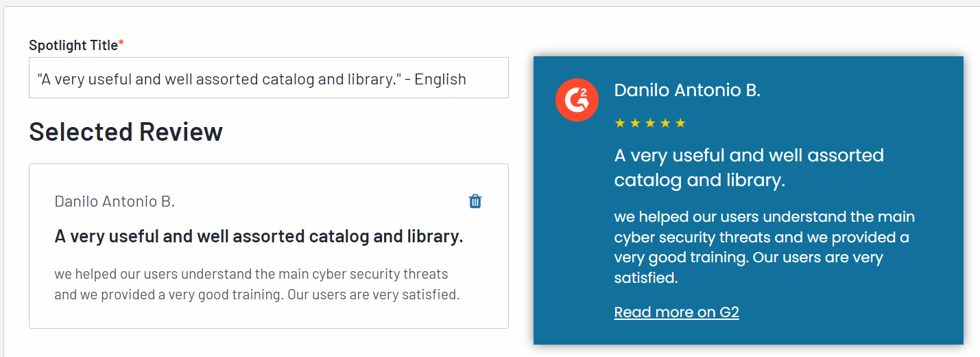The height and width of the screenshot is (357, 980).
Task: Click the orange G2 logo
Action: (577, 100)
